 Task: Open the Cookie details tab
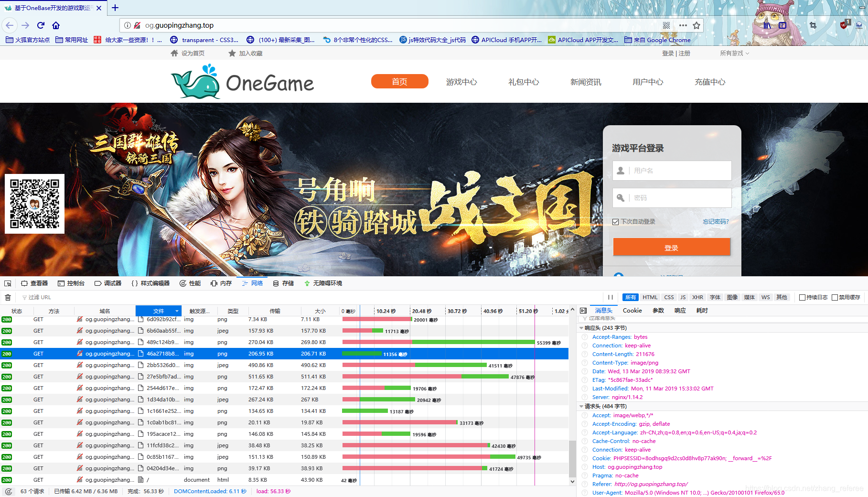coord(632,311)
